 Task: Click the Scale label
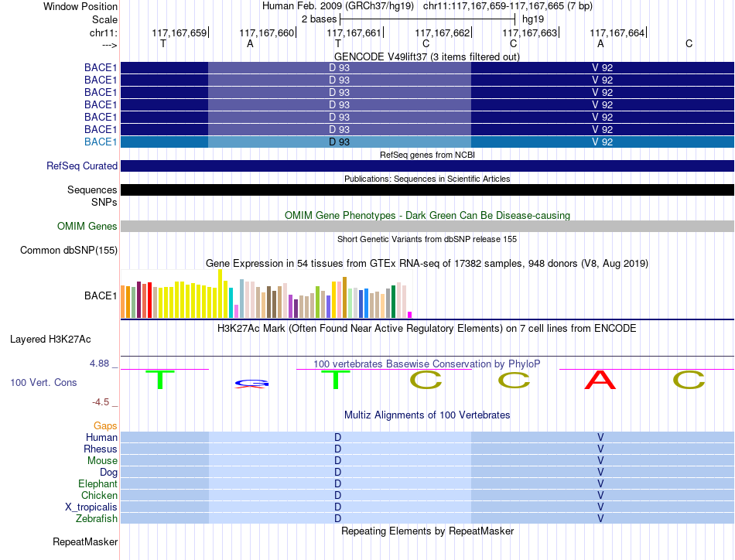pos(104,19)
